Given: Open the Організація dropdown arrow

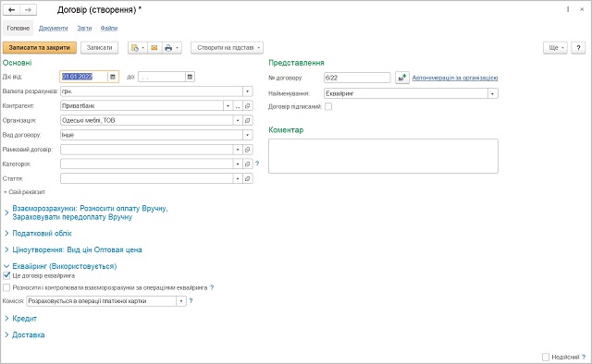Looking at the screenshot, I should [x=238, y=120].
